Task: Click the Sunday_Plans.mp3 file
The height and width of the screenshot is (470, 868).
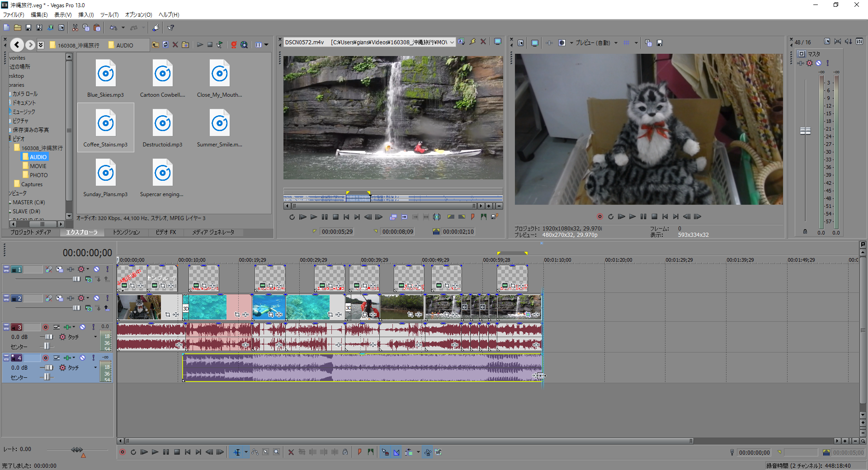Action: click(x=105, y=178)
